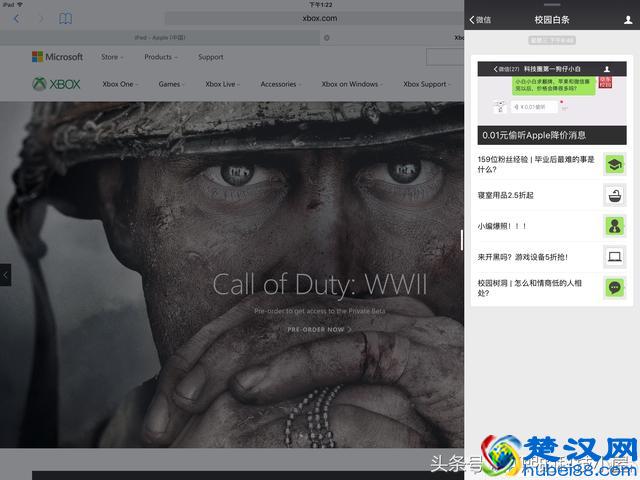Tap the bathtub icon article thumbnail
This screenshot has width=640, height=480.
[x=614, y=195]
